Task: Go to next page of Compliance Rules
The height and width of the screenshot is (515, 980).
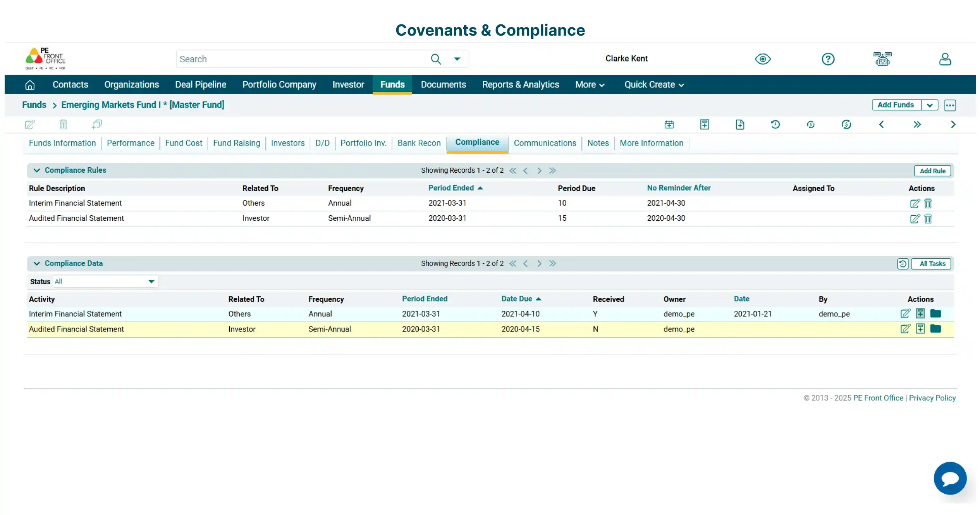Action: [539, 171]
